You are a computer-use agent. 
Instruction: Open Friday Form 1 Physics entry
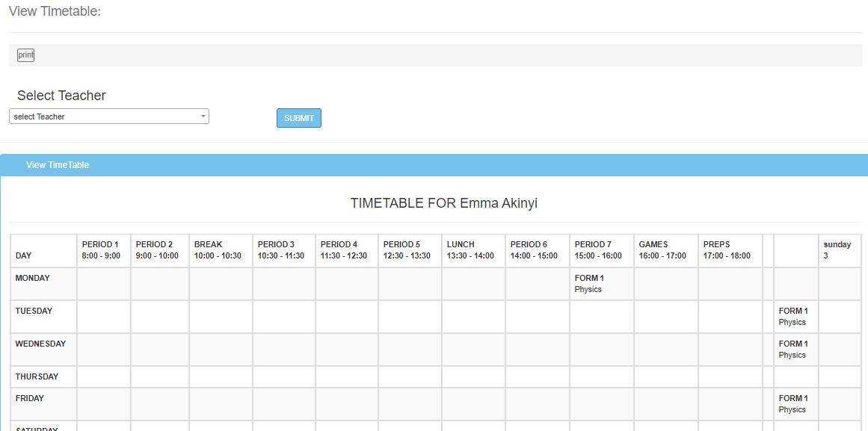(x=793, y=404)
